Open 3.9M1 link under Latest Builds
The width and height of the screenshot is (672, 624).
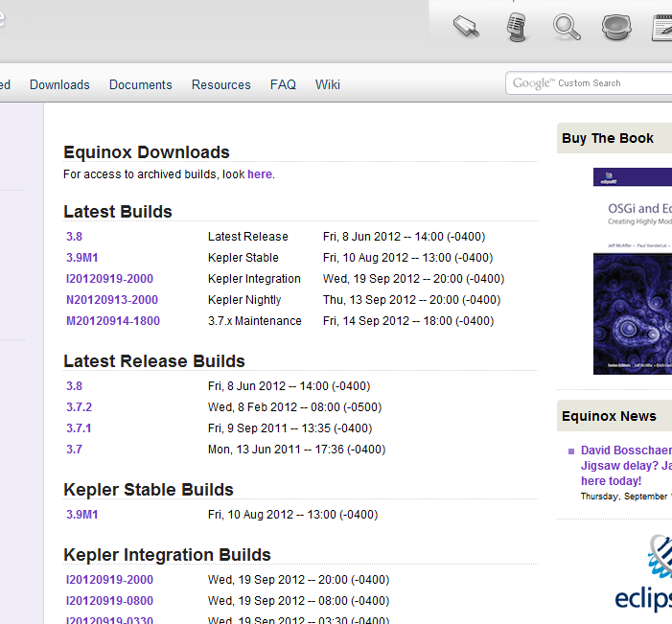[x=81, y=258]
